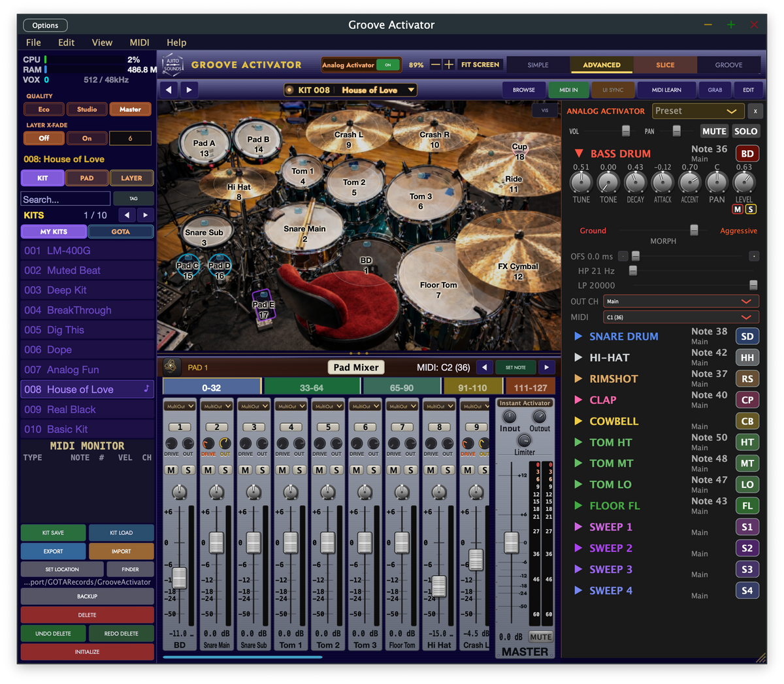Click the VIS button on drum view
Viewport: 784px width, 684px height.
pos(544,110)
